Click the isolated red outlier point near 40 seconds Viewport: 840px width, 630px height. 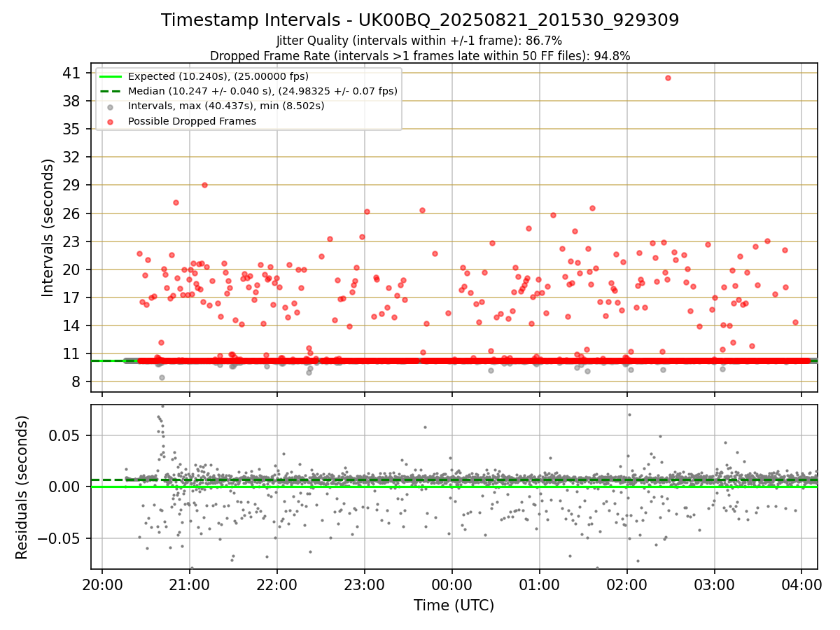pyautogui.click(x=668, y=78)
